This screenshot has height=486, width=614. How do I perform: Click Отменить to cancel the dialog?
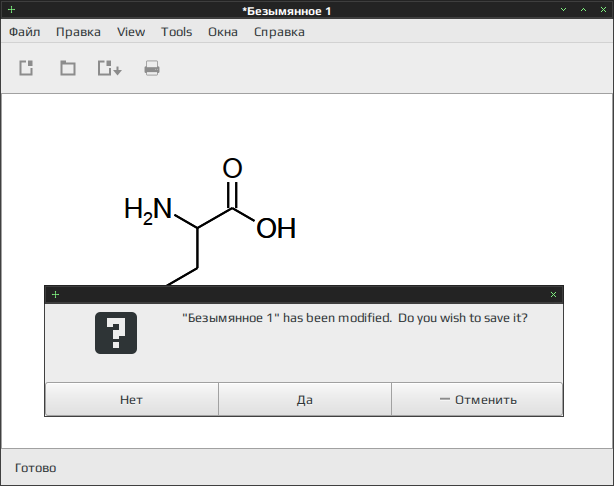477,399
